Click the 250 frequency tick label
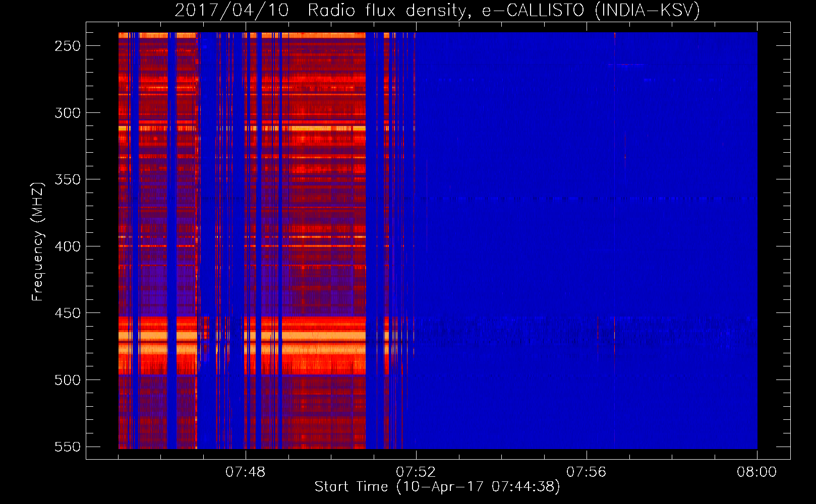This screenshot has width=816, height=504. click(x=68, y=46)
